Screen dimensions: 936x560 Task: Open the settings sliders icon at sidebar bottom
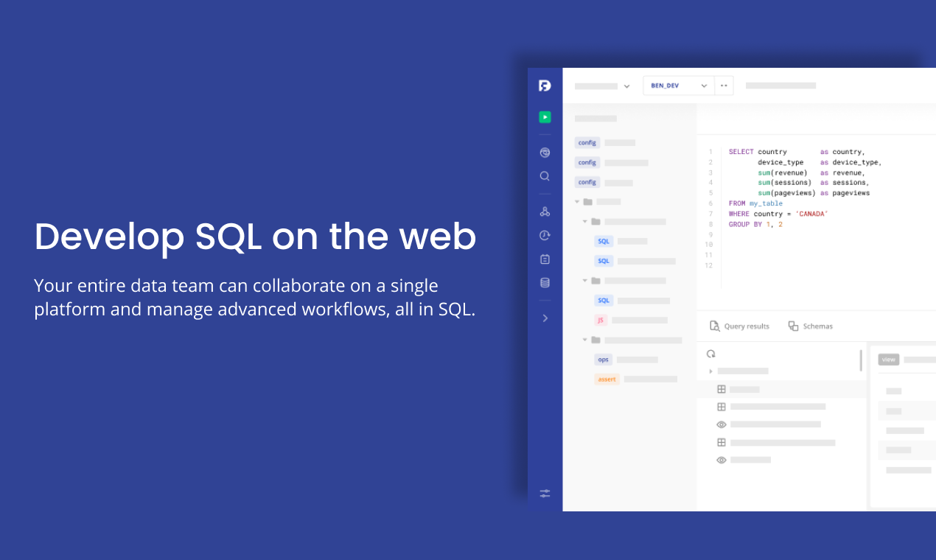click(x=545, y=493)
